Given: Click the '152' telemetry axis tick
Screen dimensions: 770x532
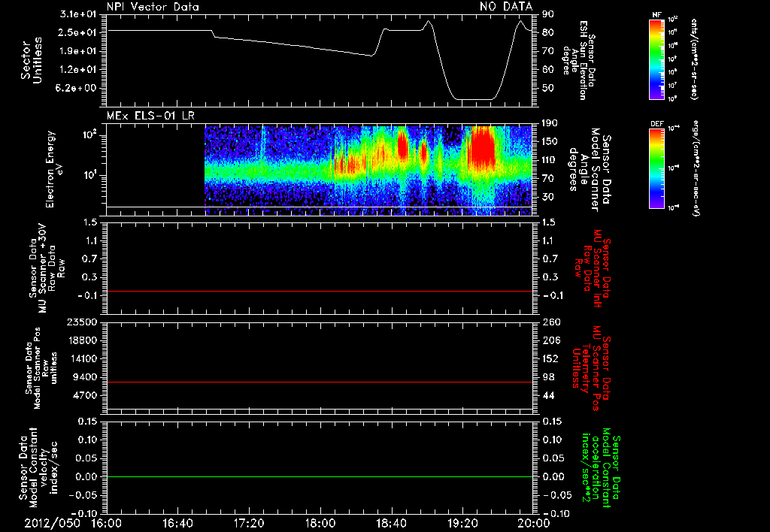Looking at the screenshot, I should pyautogui.click(x=550, y=358).
